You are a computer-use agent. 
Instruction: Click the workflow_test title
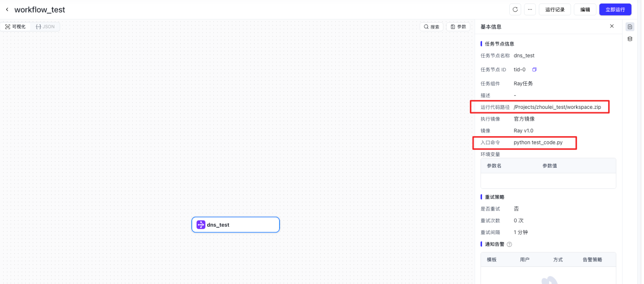[40, 10]
